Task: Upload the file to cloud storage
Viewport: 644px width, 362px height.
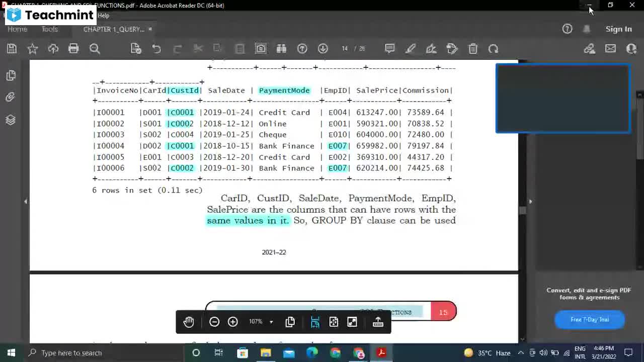Action: (53, 49)
